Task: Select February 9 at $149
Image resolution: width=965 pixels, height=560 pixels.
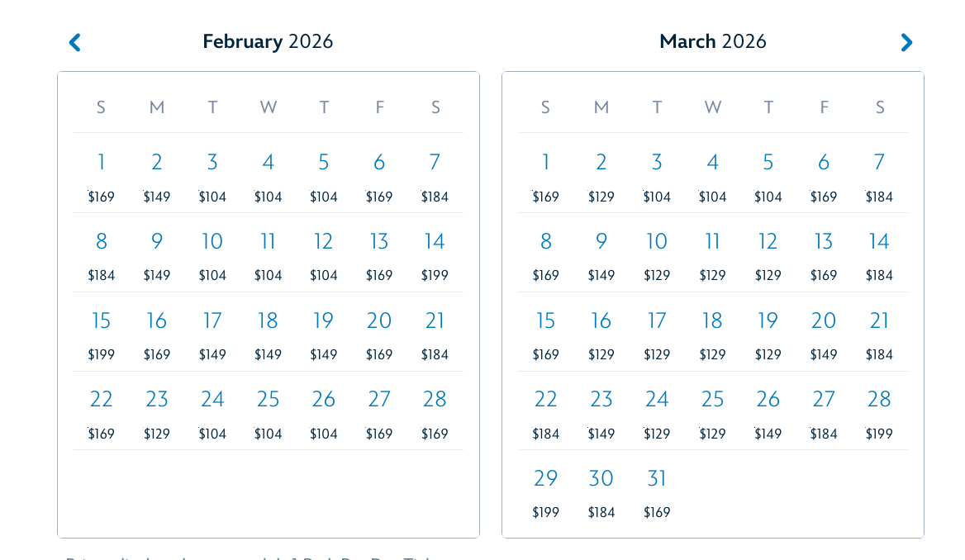Action: click(x=157, y=253)
